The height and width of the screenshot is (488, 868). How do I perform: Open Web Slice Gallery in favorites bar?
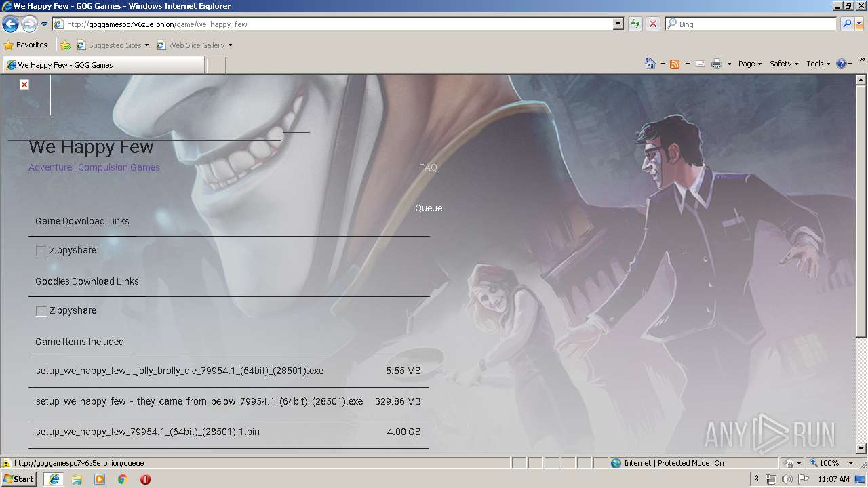(x=194, y=45)
